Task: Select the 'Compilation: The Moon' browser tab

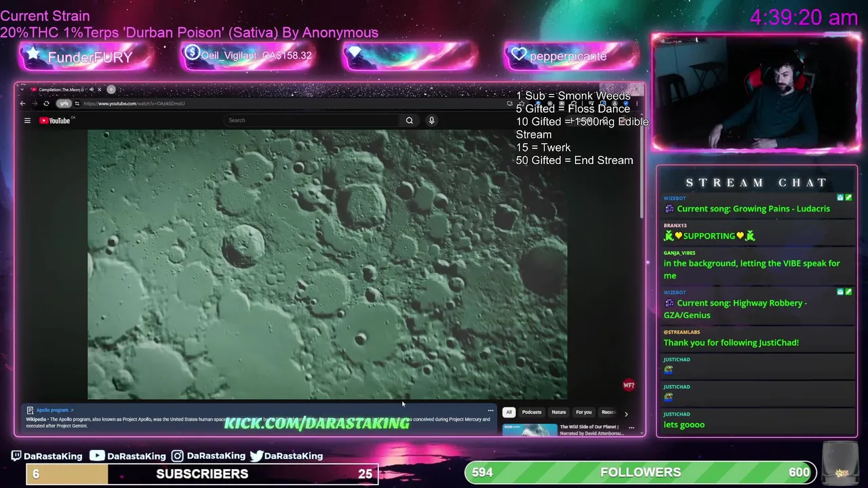Action: (65, 89)
